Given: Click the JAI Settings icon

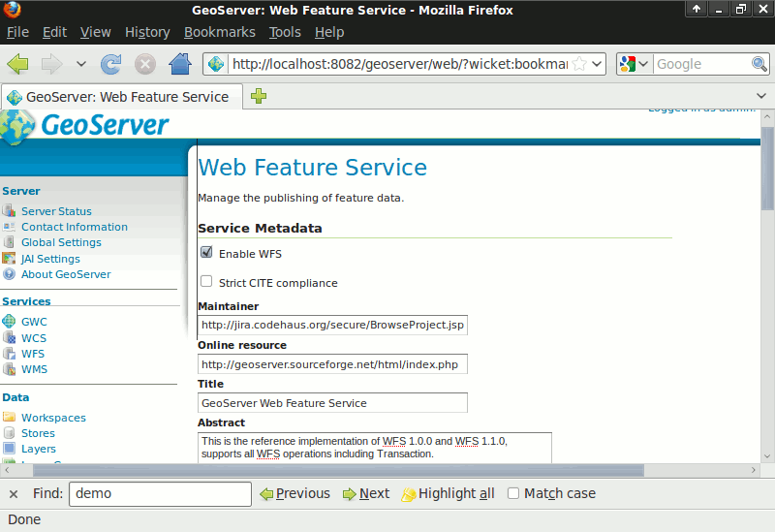Looking at the screenshot, I should point(9,258).
